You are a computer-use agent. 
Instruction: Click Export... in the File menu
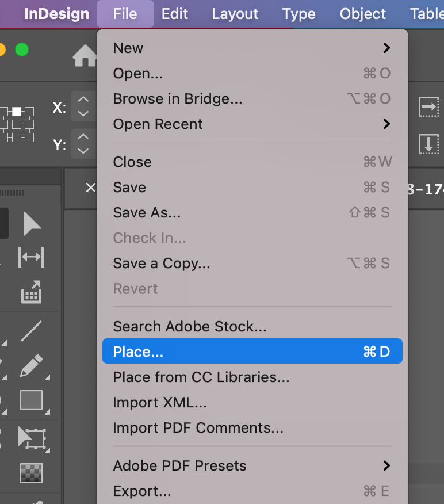pyautogui.click(x=142, y=491)
